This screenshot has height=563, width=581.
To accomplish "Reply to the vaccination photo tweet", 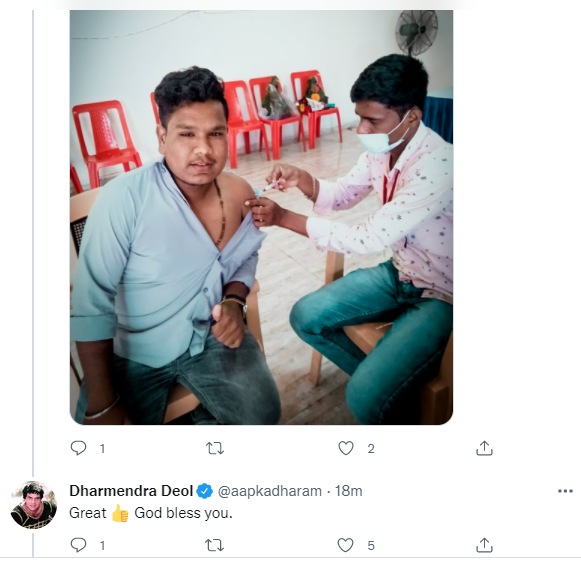I will [x=78, y=448].
